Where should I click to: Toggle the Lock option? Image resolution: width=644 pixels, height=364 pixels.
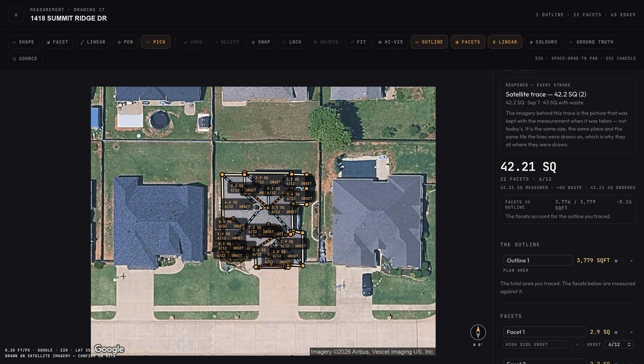coord(292,42)
